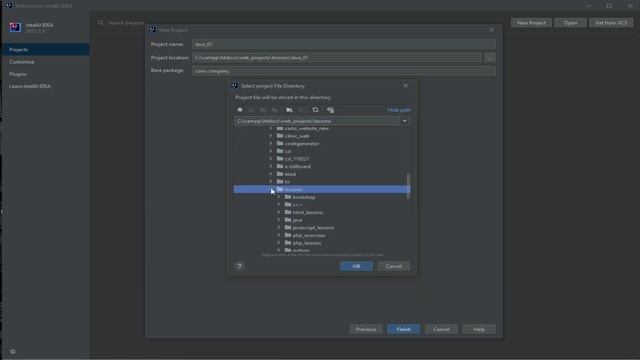Select the java folder under lessons
Viewport: 640px width, 360px height.
(297, 220)
